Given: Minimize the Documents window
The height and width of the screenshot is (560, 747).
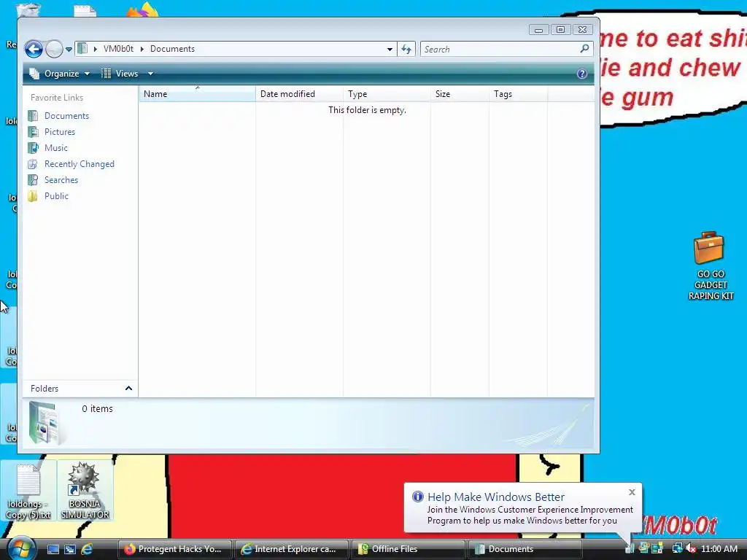Looking at the screenshot, I should click(x=539, y=29).
